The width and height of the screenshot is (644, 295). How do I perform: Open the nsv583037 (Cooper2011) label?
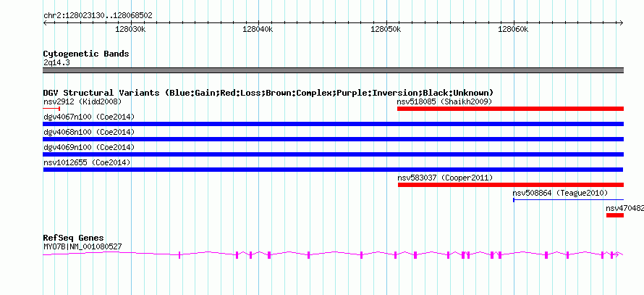pyautogui.click(x=445, y=178)
